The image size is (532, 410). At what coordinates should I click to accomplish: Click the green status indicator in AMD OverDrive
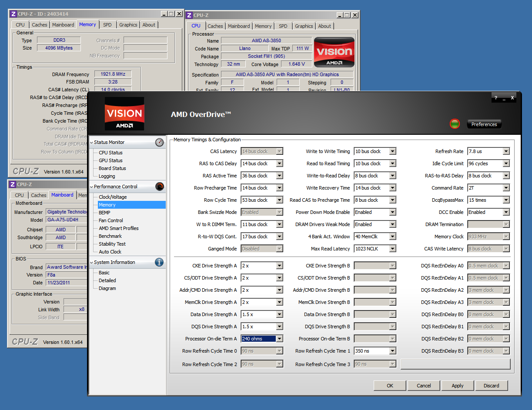tap(455, 124)
